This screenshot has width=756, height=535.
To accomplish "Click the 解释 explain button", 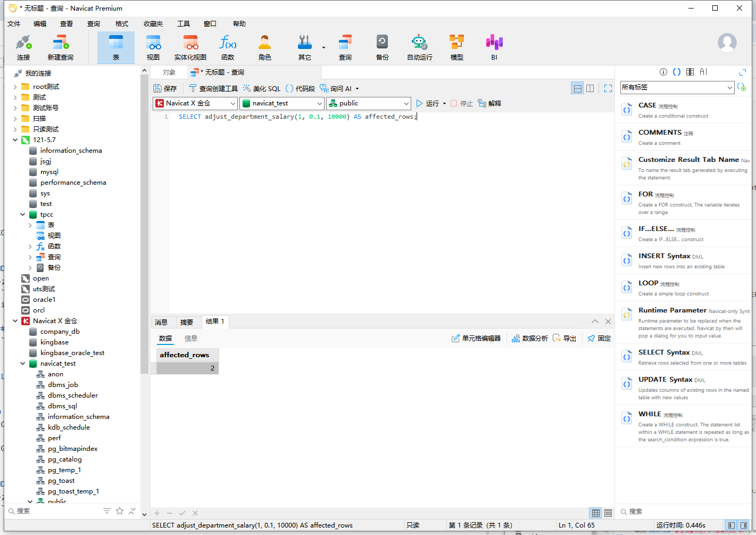I will click(x=489, y=103).
